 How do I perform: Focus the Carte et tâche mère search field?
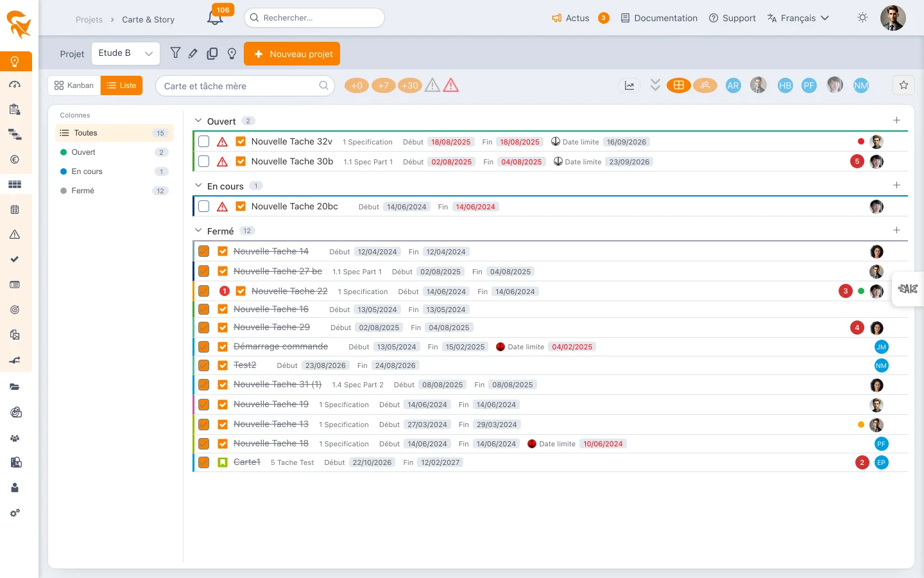click(x=245, y=86)
